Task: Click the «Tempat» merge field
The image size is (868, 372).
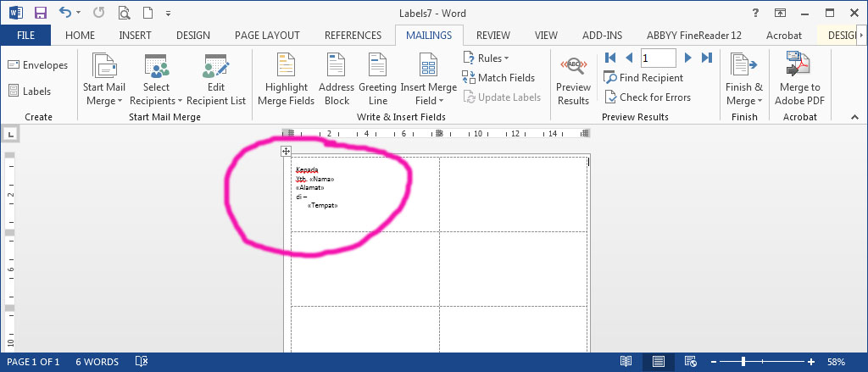Action: (323, 205)
